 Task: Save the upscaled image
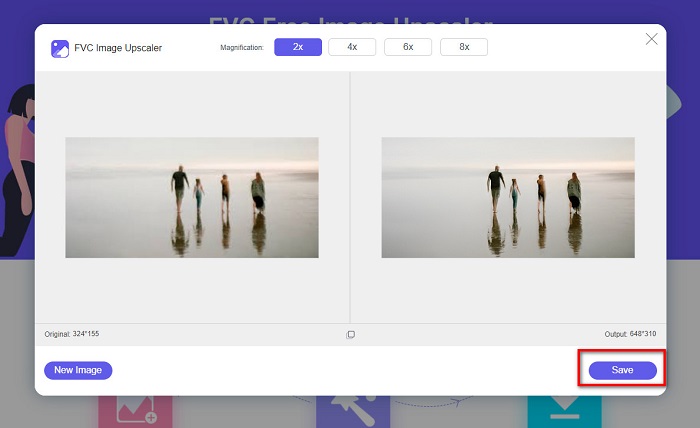coord(622,370)
